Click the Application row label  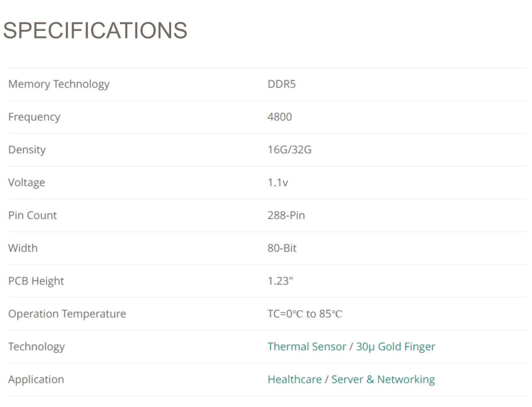(x=36, y=380)
